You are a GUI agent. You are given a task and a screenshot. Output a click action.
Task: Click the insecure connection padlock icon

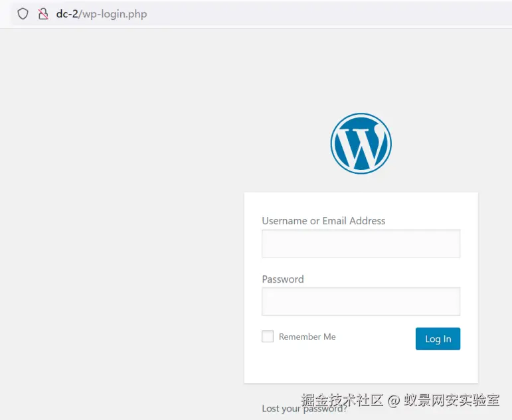pyautogui.click(x=43, y=14)
